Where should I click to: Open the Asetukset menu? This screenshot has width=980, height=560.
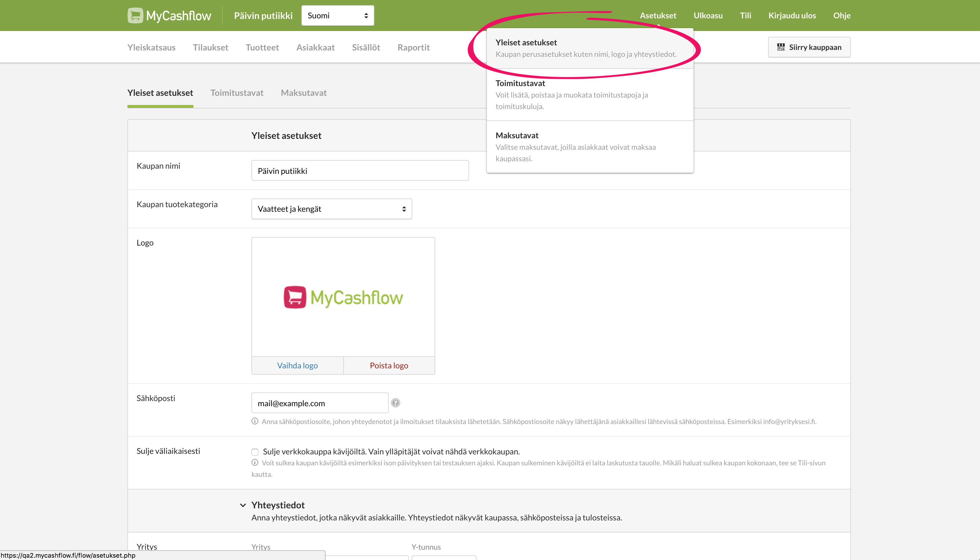(658, 15)
